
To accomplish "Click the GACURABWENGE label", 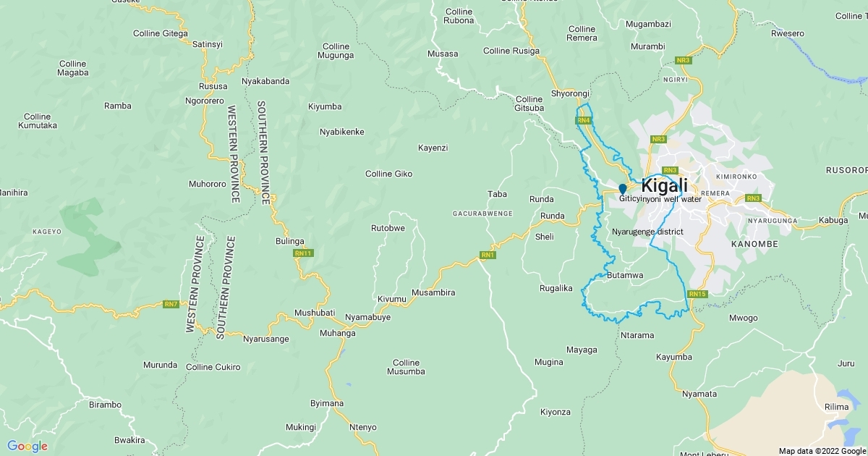I will [x=482, y=214].
